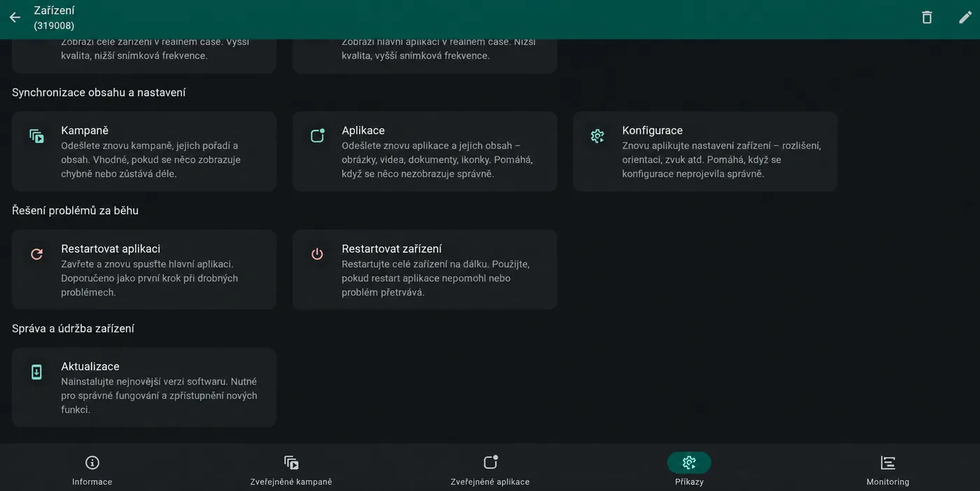Click the Řešení problémů za běhu heading
Viewport: 980px width, 491px height.
(x=75, y=211)
